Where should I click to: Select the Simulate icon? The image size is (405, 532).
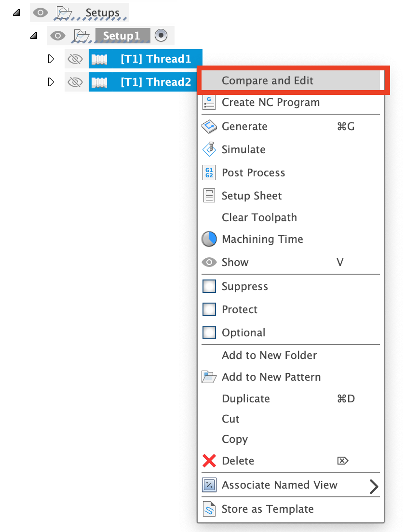click(x=209, y=149)
